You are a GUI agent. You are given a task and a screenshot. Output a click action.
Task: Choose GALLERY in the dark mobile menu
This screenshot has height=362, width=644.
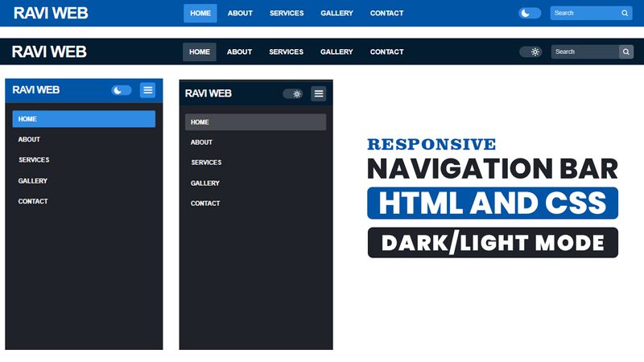[x=205, y=183]
